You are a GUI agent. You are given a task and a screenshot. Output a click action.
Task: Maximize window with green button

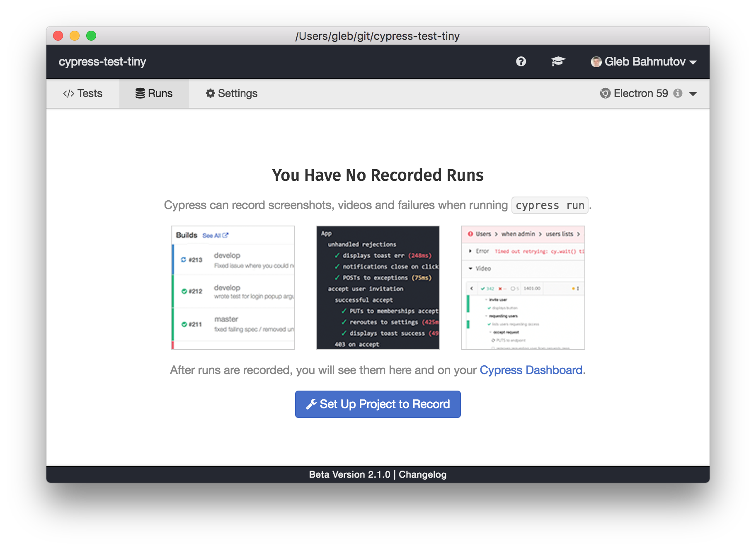tap(91, 36)
